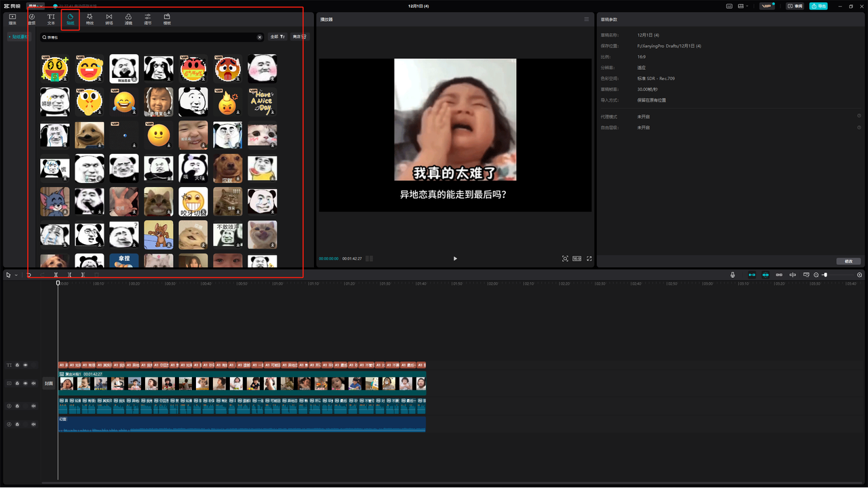The height and width of the screenshot is (488, 868).
Task: Open the 全部 filter dropdown
Action: coord(277,37)
